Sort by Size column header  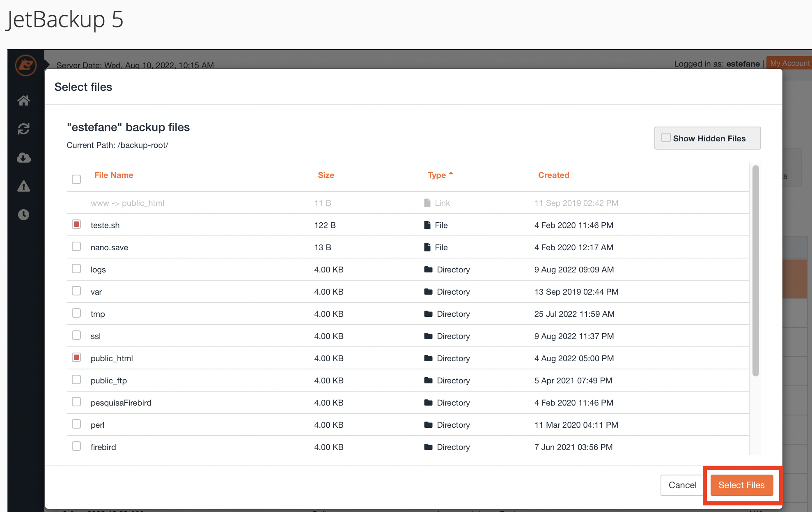326,175
